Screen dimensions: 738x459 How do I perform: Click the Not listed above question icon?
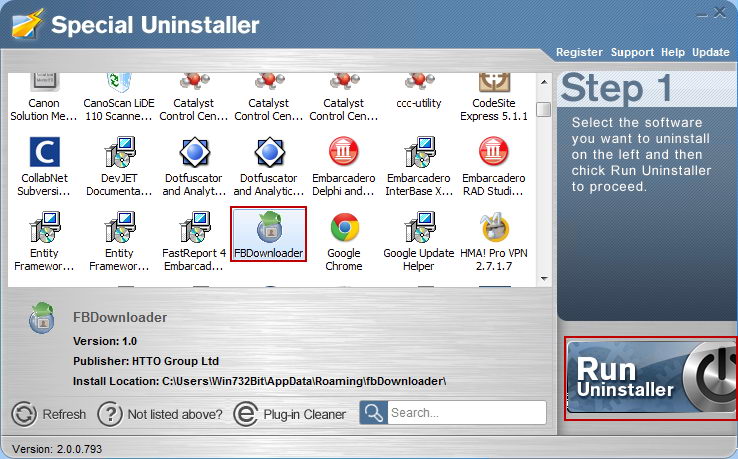[x=110, y=414]
